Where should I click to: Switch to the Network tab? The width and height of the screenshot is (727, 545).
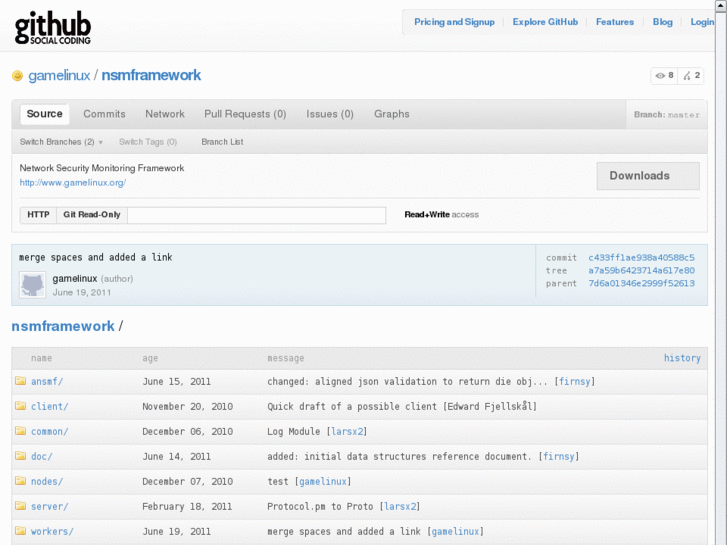pos(165,114)
